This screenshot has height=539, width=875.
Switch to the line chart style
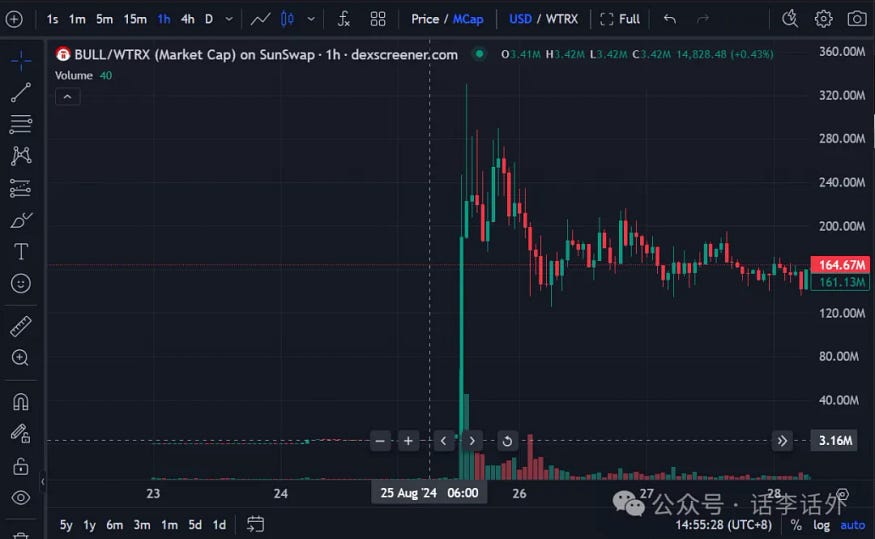point(260,19)
